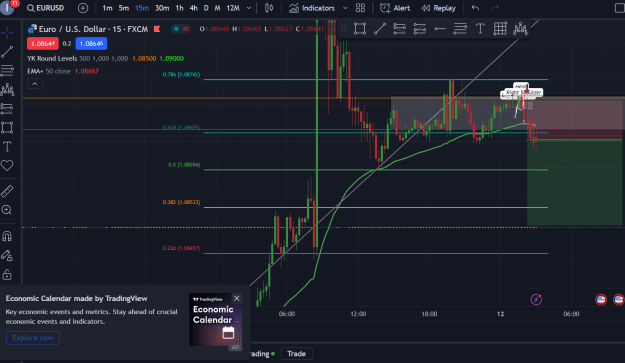
Task: Open forecasting and measurement tools in sidebar
Action: (7, 108)
